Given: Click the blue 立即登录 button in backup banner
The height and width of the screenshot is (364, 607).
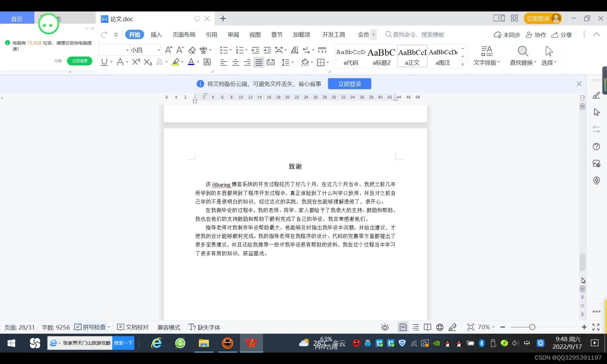Looking at the screenshot, I should coord(350,84).
